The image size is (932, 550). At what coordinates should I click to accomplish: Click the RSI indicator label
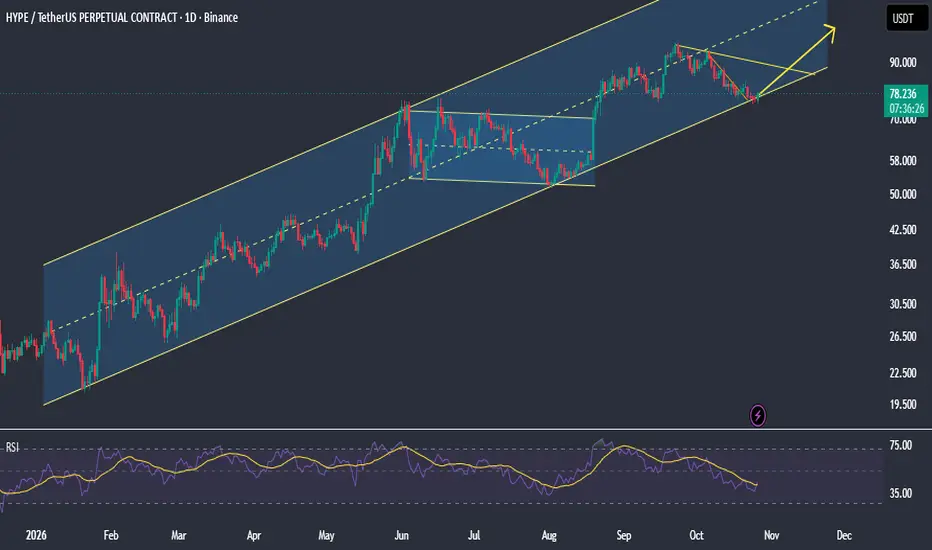tap(12, 448)
